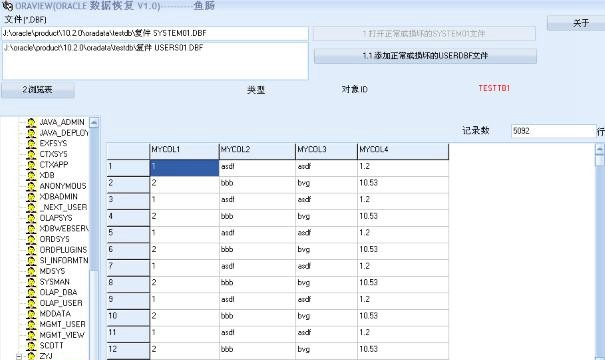Click the MYCOL2 column header
Viewport: 605px width, 360px height.
[257, 151]
